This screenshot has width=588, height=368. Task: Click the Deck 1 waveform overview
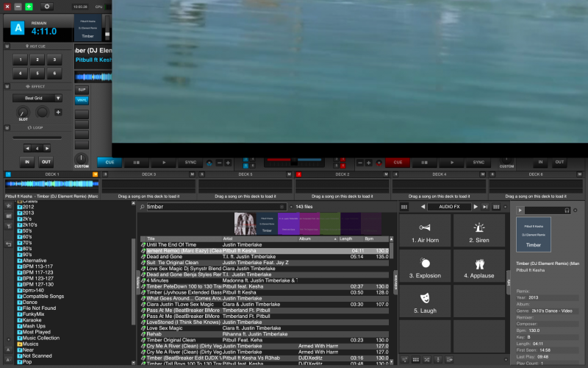pyautogui.click(x=51, y=183)
